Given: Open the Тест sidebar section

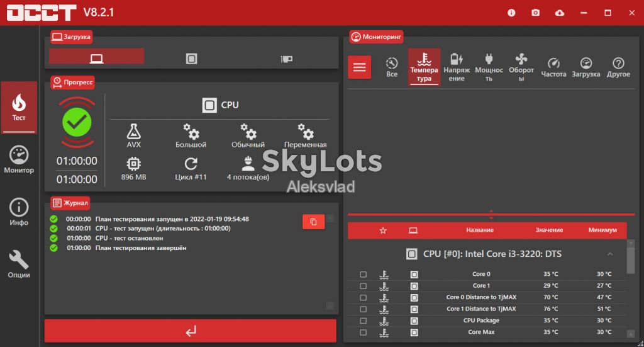Looking at the screenshot, I should pos(19,107).
